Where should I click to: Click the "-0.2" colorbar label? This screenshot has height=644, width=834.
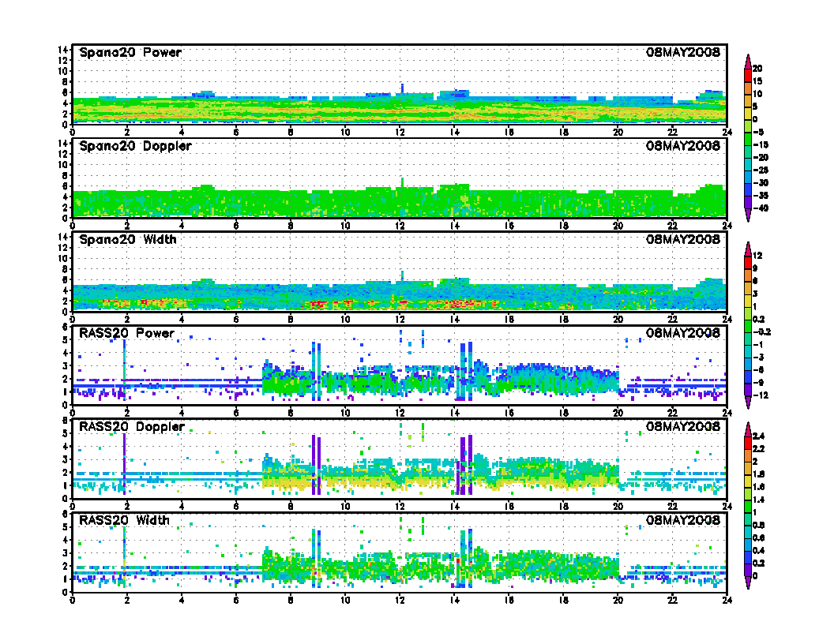(x=761, y=332)
